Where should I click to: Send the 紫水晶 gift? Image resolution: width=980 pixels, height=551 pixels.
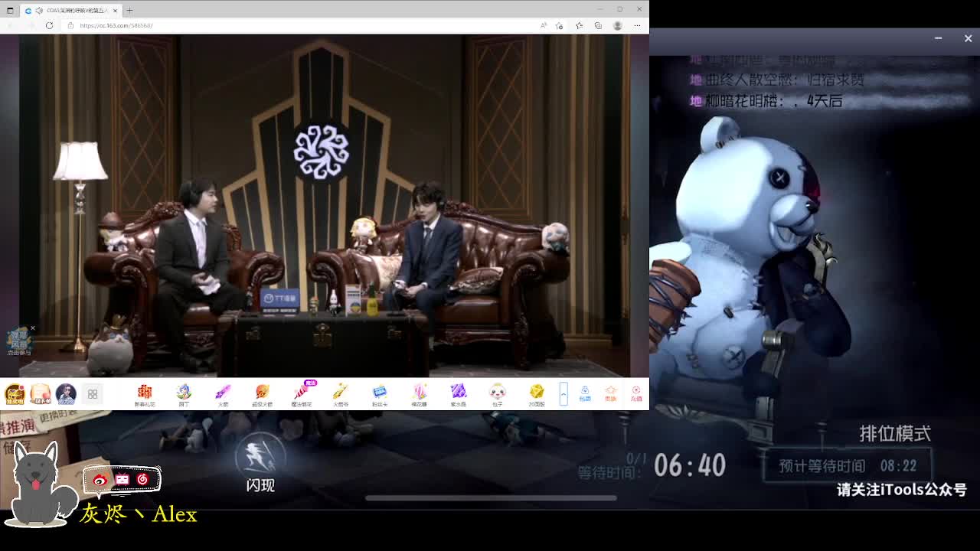coord(458,394)
